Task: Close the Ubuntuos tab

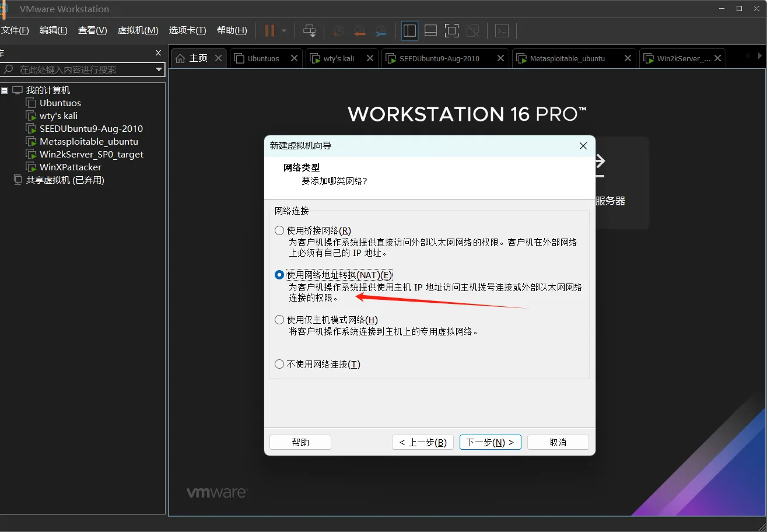Action: pos(294,58)
